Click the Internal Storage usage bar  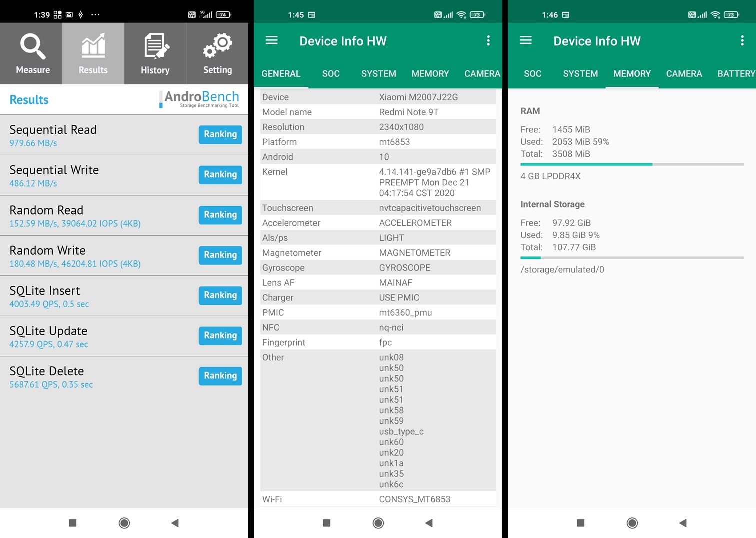click(x=632, y=258)
